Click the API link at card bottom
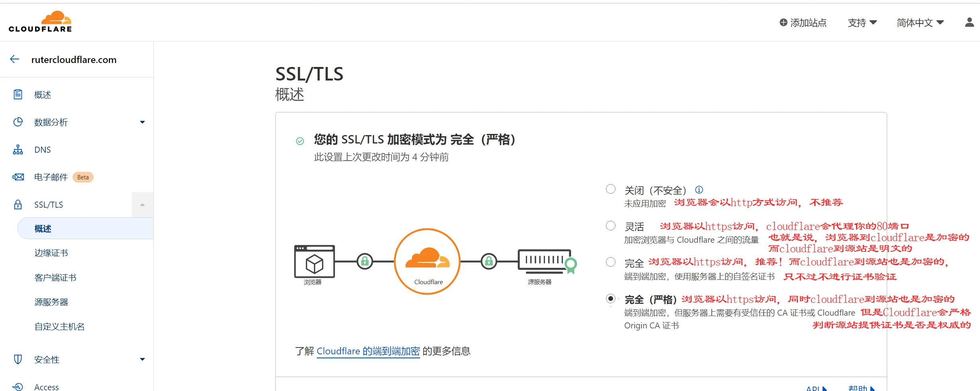This screenshot has width=980, height=391. (x=817, y=388)
